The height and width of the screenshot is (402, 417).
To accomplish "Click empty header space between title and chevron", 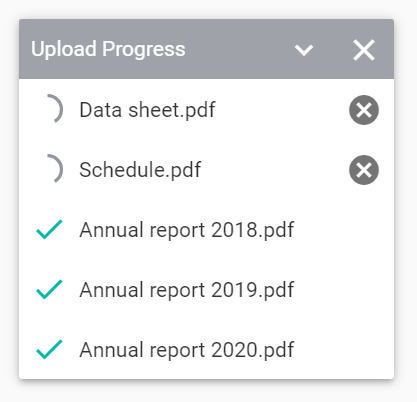I will click(240, 49).
